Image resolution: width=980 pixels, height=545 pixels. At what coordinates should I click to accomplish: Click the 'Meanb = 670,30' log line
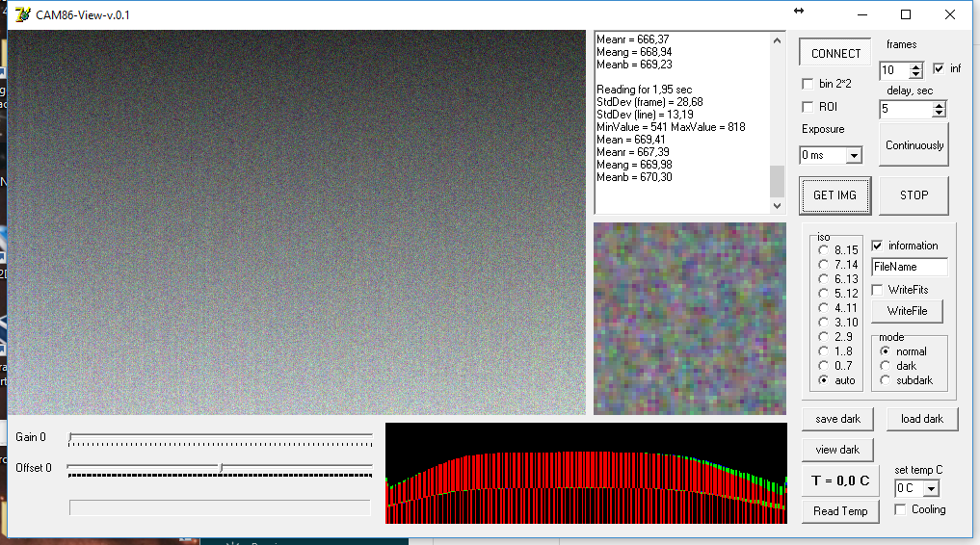click(634, 176)
